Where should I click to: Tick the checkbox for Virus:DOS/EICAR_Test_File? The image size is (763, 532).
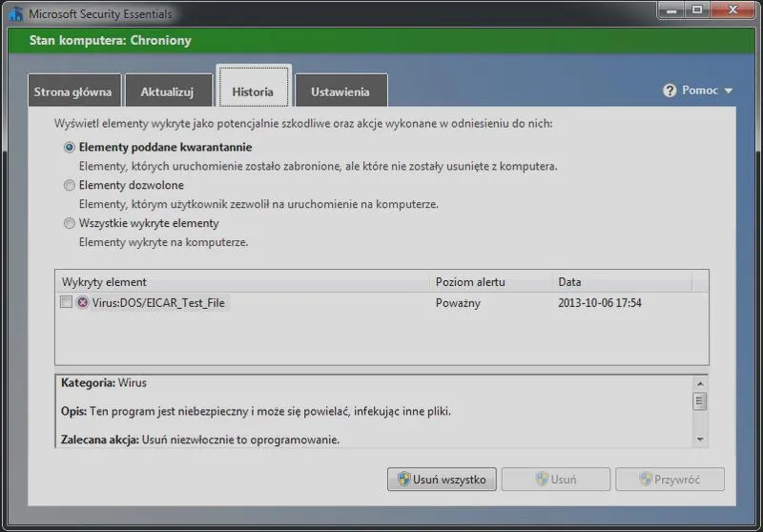[66, 302]
